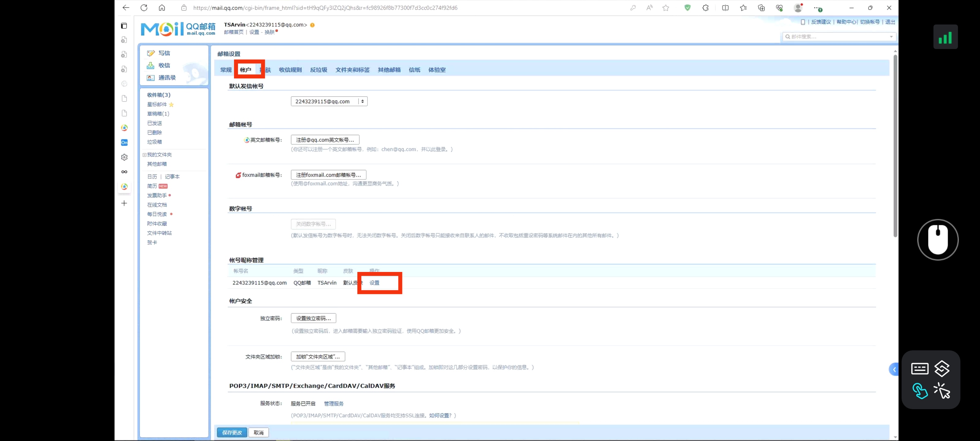Click browser refresh icon
Screen dimensions: 980x441
click(x=144, y=8)
